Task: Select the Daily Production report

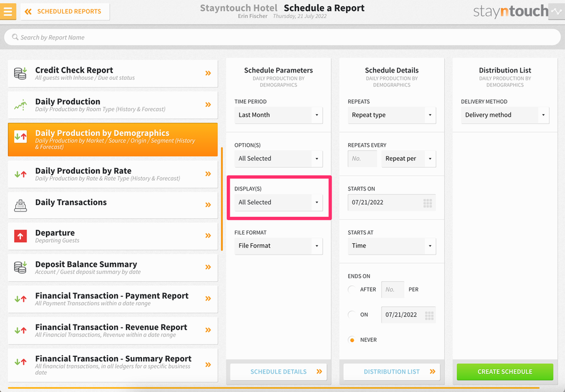Action: [x=113, y=105]
